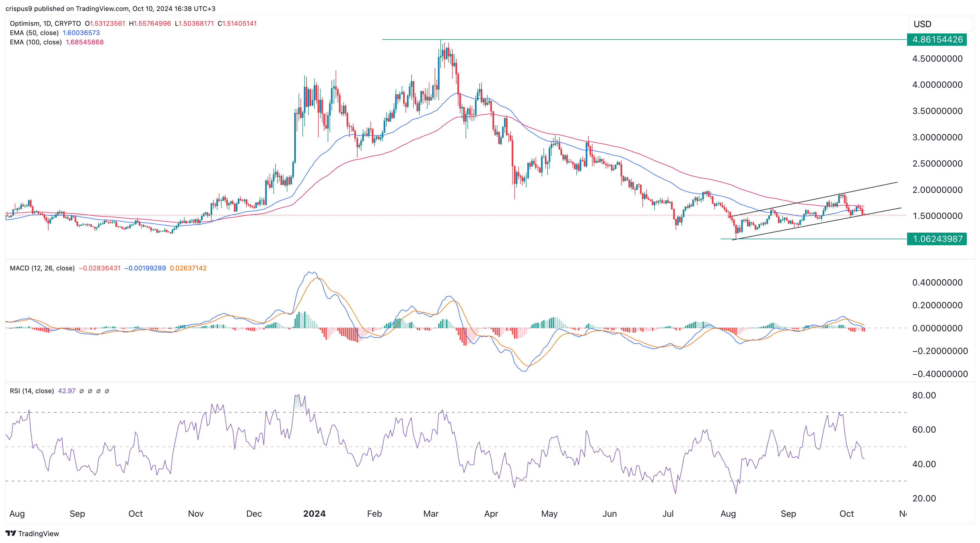Click the 20.00 RSI axis label

tap(924, 498)
